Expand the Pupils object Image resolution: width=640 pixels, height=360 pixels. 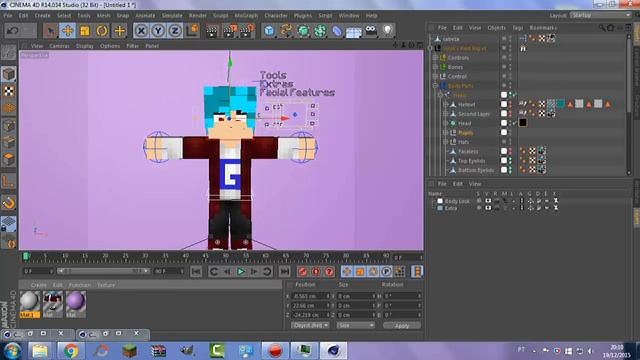(x=446, y=133)
